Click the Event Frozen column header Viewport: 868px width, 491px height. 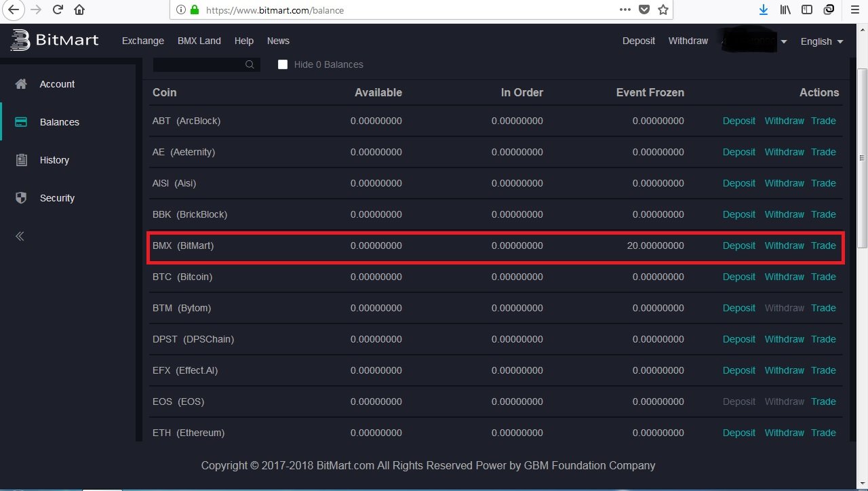point(650,92)
